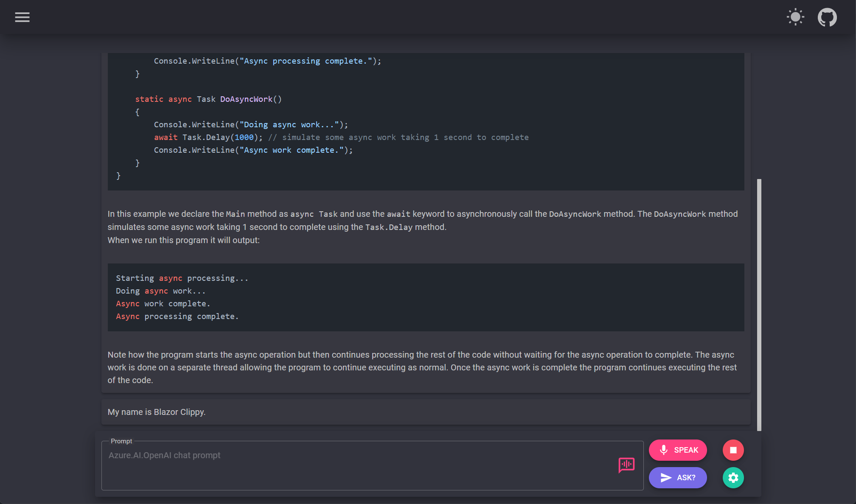Click the "Starting async processing..." output line
This screenshot has height=504, width=856.
click(182, 278)
